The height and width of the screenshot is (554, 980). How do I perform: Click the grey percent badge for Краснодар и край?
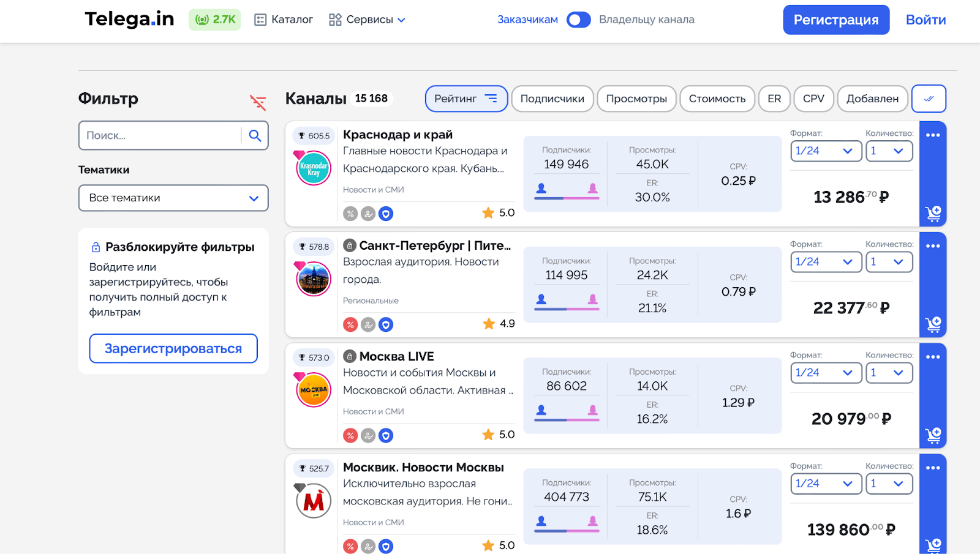point(350,214)
